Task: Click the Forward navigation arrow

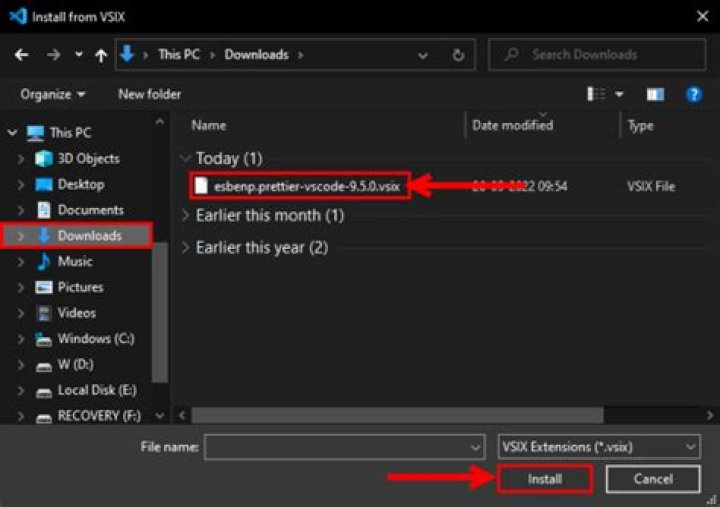Action: 53,55
